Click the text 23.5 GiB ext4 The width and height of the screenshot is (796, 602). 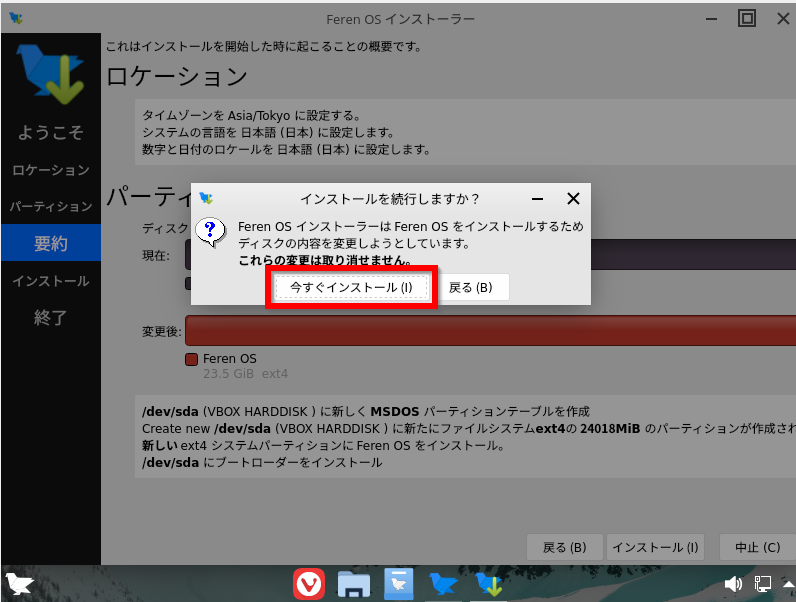(246, 374)
